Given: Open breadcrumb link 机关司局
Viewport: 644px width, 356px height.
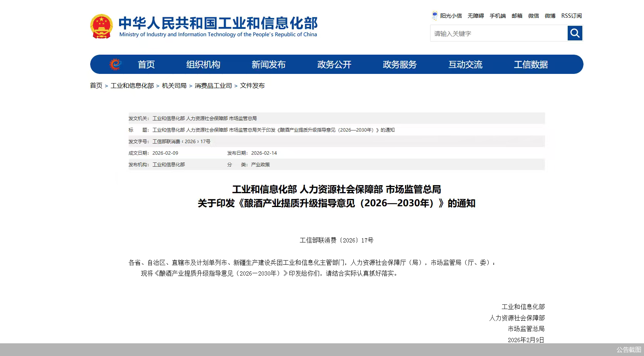Looking at the screenshot, I should click(174, 85).
